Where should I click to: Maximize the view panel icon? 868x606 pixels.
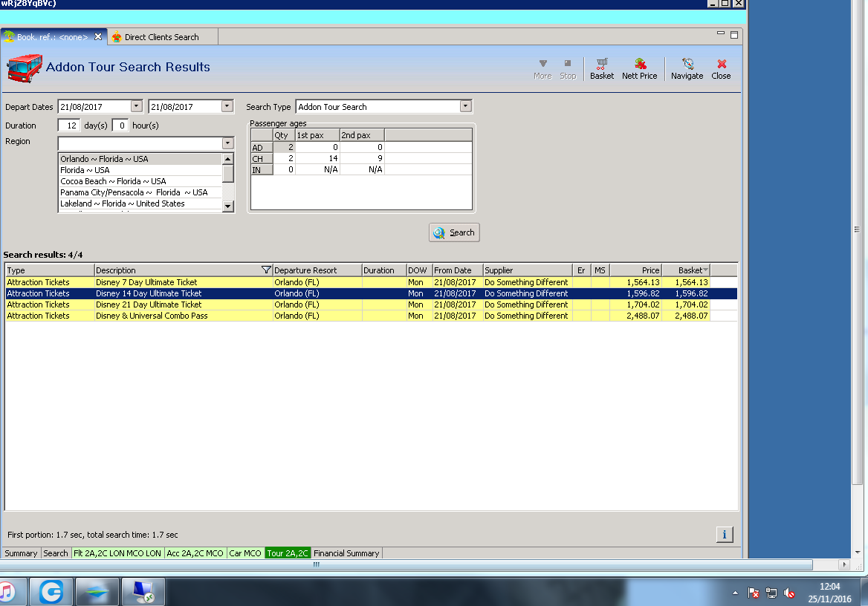click(x=734, y=35)
